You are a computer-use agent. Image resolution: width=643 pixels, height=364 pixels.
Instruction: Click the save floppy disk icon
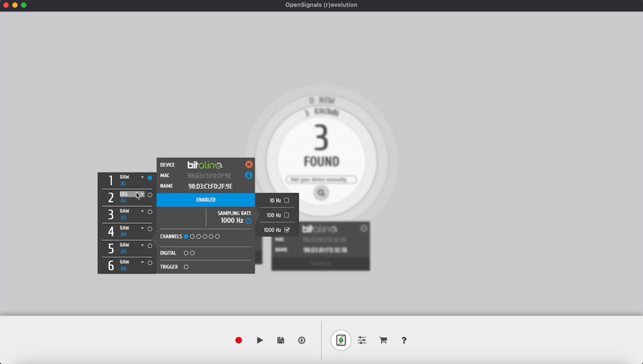pyautogui.click(x=280, y=340)
